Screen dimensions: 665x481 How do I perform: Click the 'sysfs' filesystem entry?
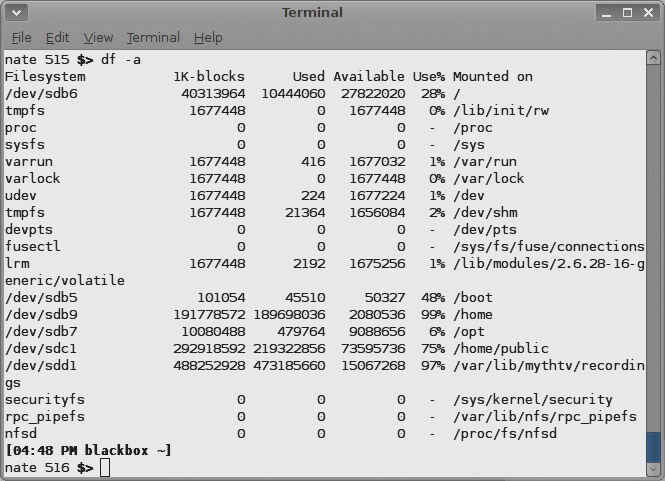coord(25,145)
